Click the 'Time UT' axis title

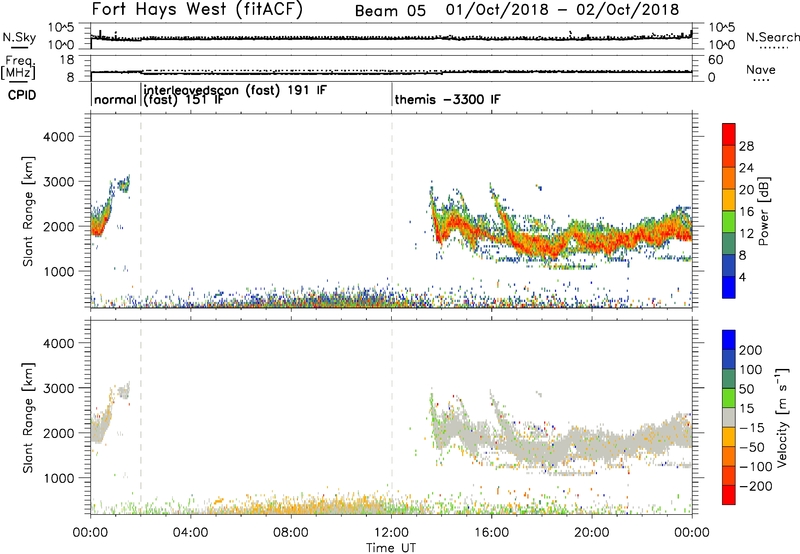click(391, 548)
